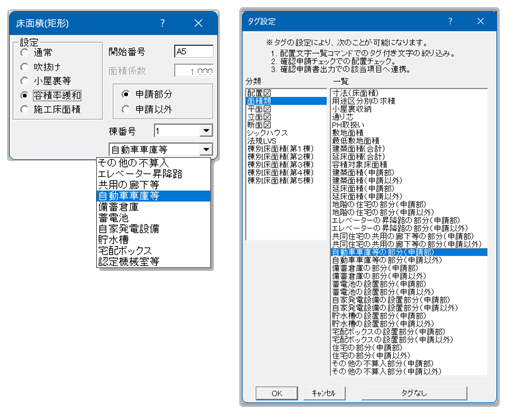Click the タグなし button
The image size is (507, 414).
(414, 393)
